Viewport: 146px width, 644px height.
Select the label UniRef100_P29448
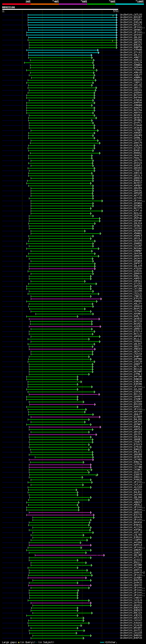tap(131, 125)
